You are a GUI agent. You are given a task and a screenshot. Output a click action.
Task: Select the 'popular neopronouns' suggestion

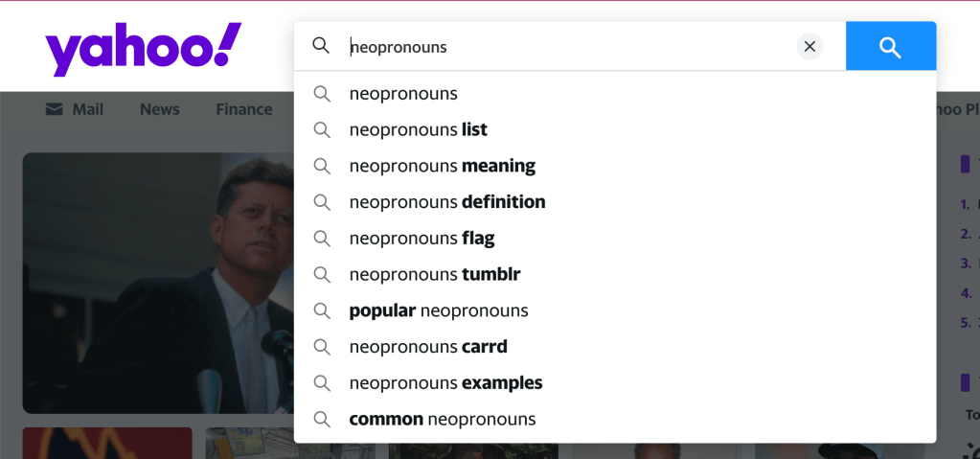point(438,311)
